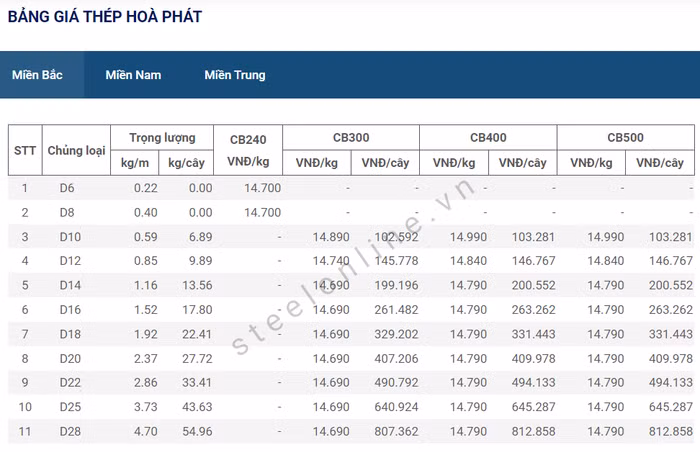
Task: Click the 14.890 price in D10 row
Action: pos(331,237)
